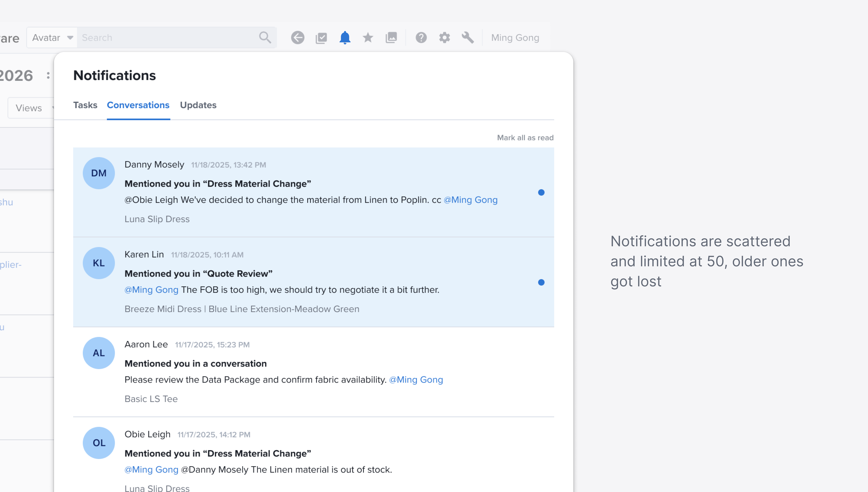The height and width of the screenshot is (492, 868).
Task: Open Ming Gong user menu
Action: click(x=515, y=38)
